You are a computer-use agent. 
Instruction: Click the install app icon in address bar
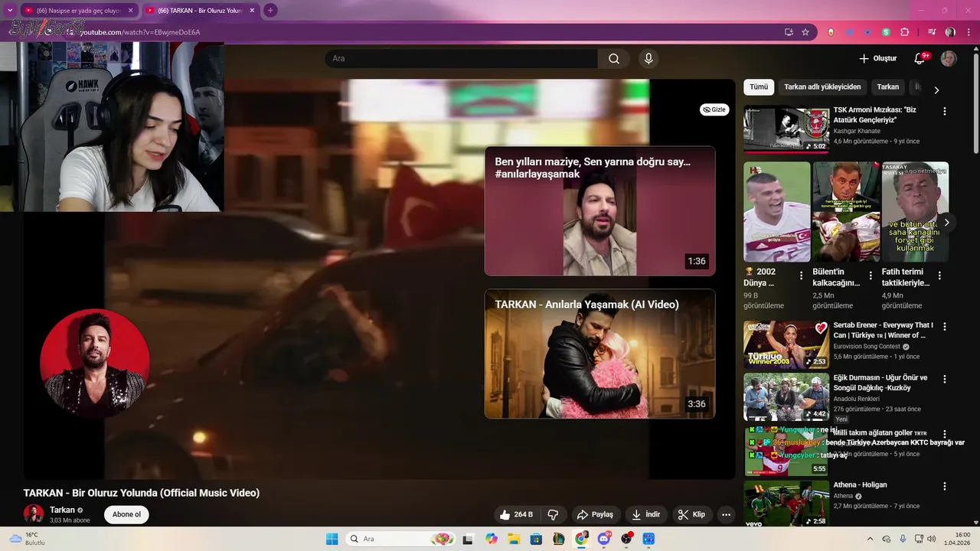(789, 32)
